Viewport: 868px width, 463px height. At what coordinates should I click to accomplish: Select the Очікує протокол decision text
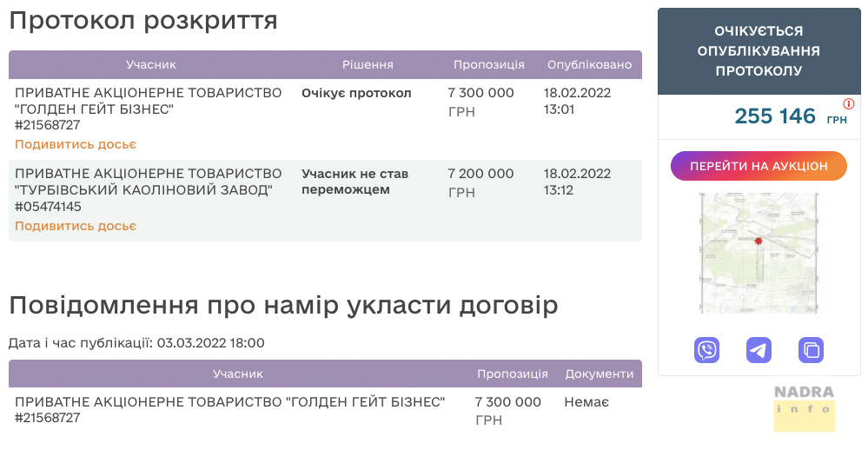(356, 93)
